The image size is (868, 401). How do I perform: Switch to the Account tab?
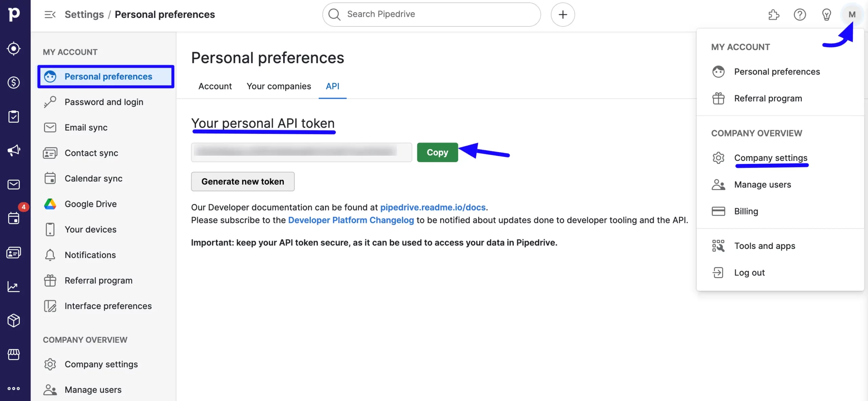pos(215,86)
